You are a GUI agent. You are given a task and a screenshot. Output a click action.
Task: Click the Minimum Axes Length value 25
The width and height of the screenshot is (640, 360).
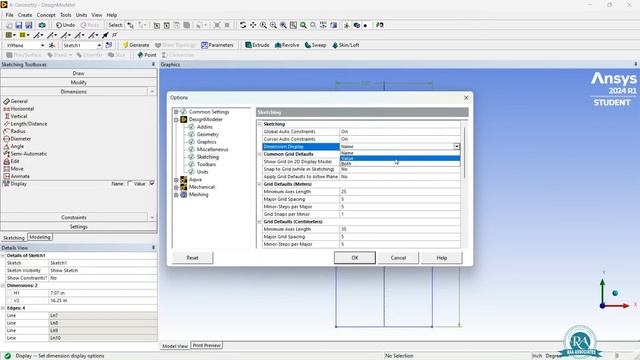(400, 192)
